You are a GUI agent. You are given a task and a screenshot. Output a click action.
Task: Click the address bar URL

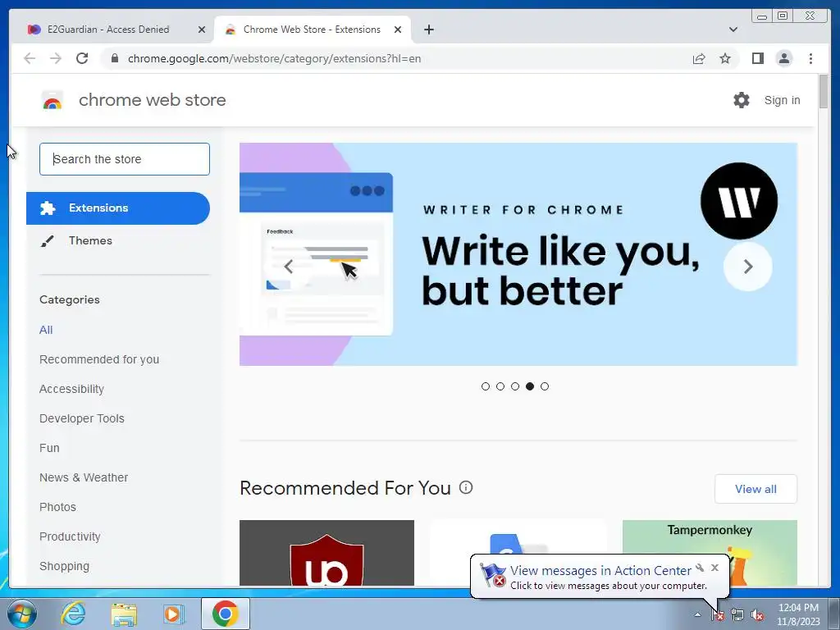pyautogui.click(x=274, y=58)
